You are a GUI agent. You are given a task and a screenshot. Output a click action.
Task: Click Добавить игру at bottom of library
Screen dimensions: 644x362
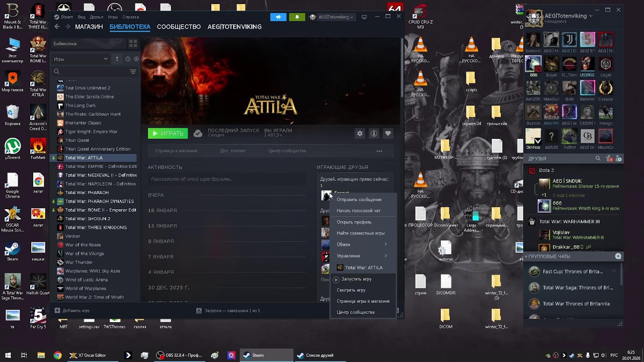pyautogui.click(x=72, y=311)
